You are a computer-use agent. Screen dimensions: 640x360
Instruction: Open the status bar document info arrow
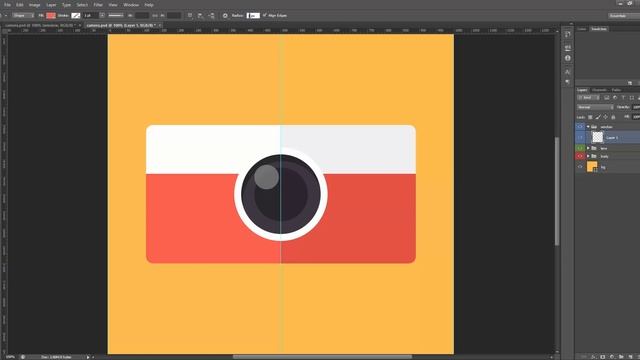point(88,357)
